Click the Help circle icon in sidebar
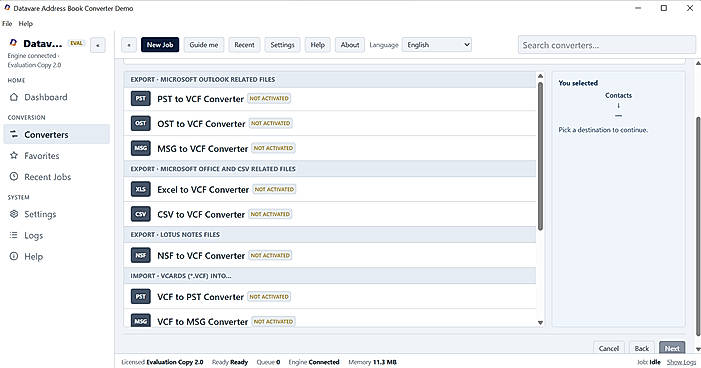The height and width of the screenshot is (368, 701). pyautogui.click(x=14, y=256)
